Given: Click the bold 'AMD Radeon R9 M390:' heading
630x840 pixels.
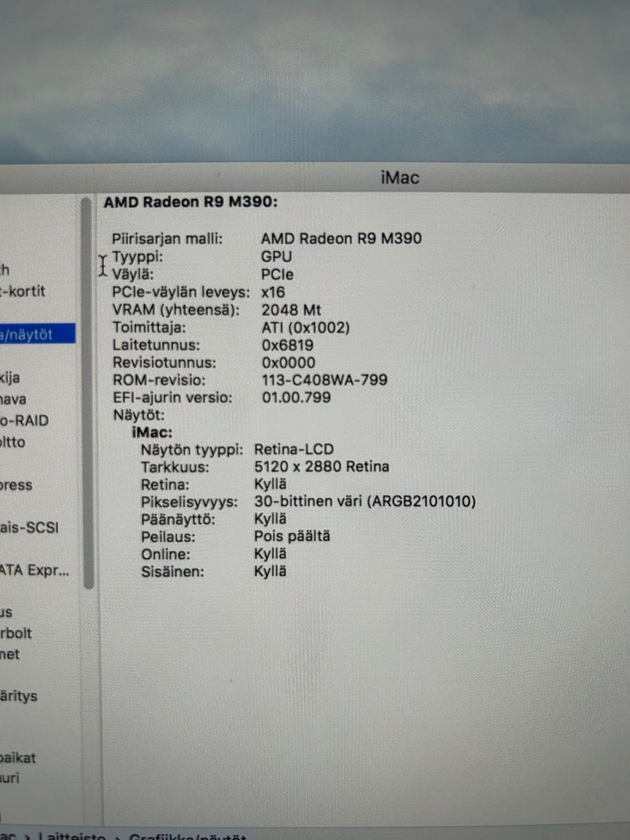Looking at the screenshot, I should tap(190, 202).
